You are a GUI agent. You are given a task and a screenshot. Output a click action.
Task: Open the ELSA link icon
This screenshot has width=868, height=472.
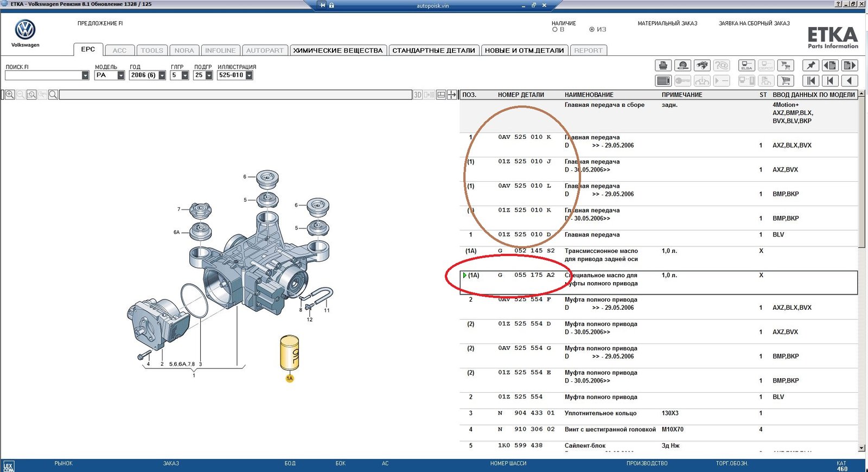(x=747, y=66)
